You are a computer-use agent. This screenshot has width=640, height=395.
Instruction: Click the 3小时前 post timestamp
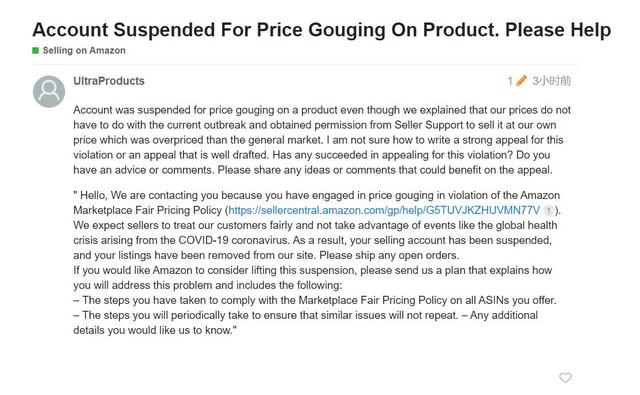(x=551, y=81)
